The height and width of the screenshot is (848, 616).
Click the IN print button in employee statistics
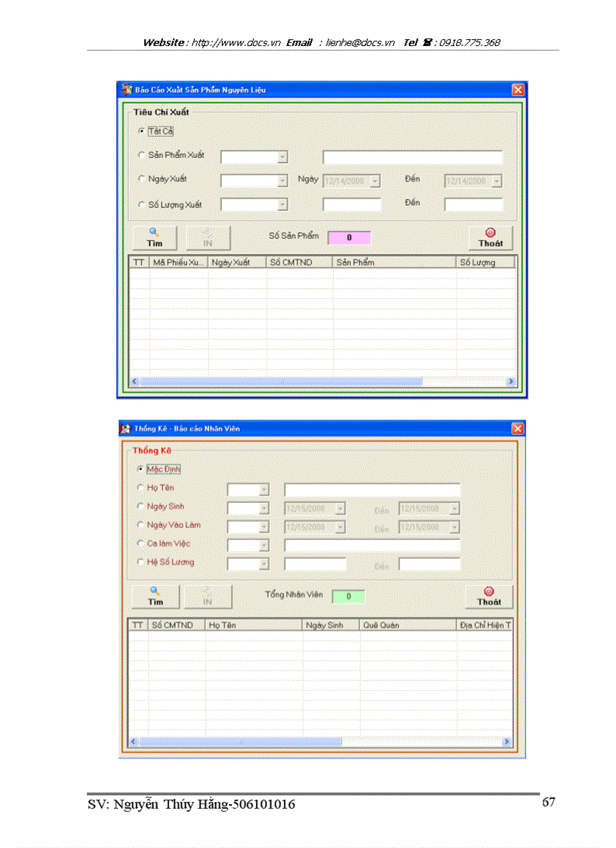point(208,597)
